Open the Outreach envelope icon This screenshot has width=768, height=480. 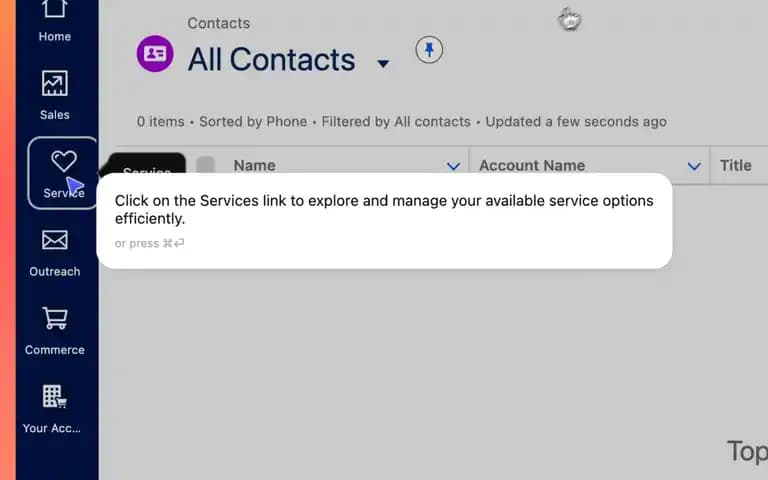(x=54, y=240)
